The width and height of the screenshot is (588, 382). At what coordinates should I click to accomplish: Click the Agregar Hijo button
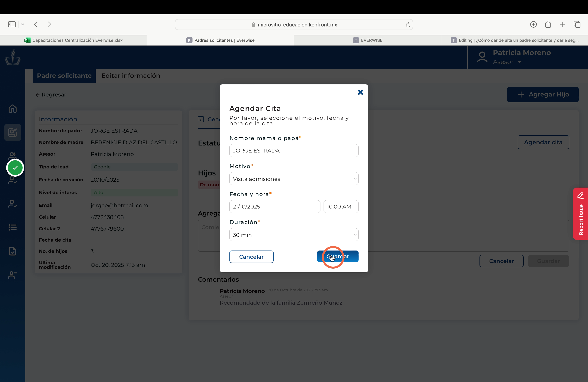[x=543, y=94]
